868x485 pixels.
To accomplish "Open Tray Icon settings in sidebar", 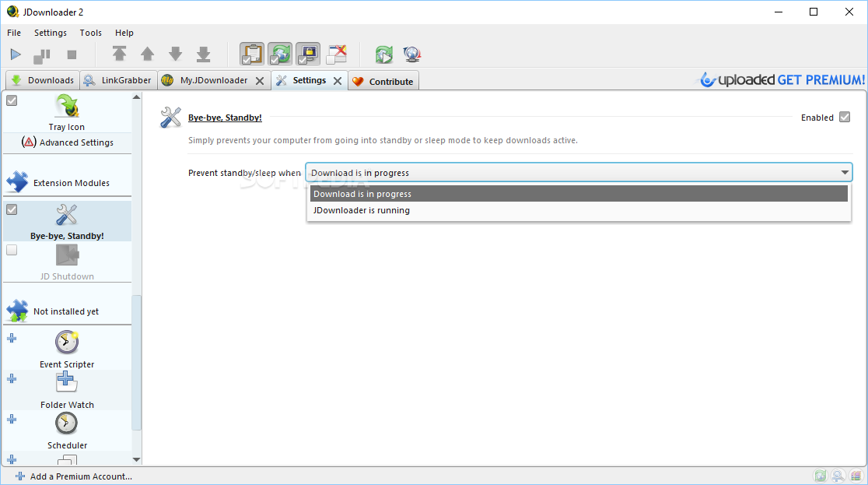I will (67, 113).
